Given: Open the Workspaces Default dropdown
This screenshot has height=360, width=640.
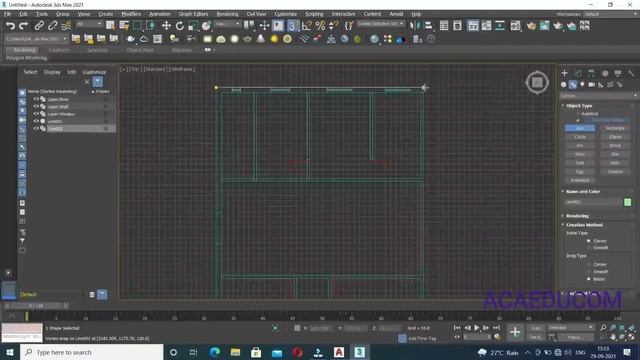Looking at the screenshot, I should (x=610, y=14).
